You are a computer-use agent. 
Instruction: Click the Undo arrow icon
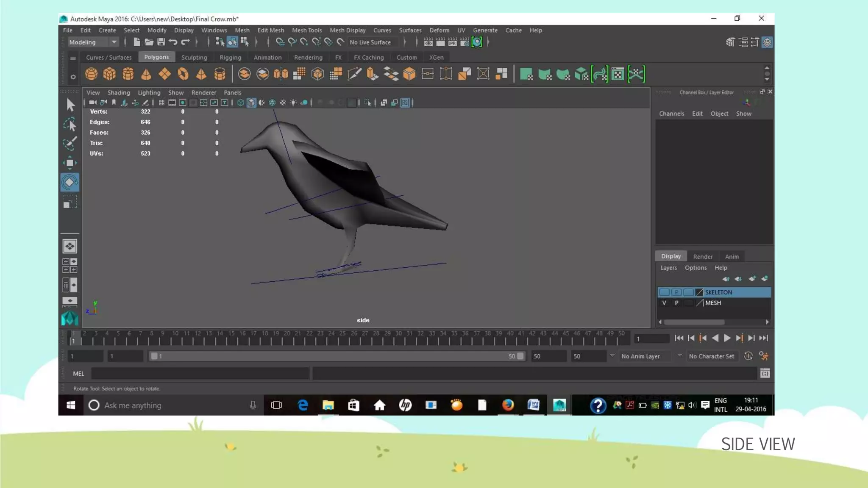[x=173, y=42]
